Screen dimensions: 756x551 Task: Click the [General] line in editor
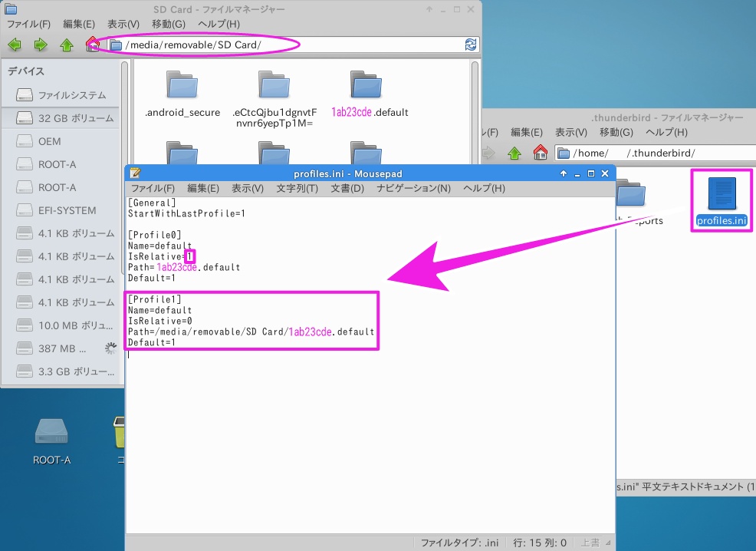(x=152, y=203)
